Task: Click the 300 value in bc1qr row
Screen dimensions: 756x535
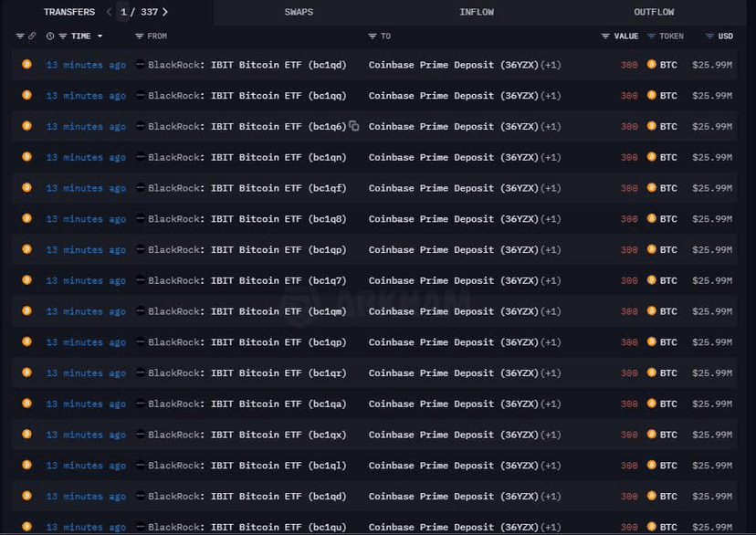Action: [x=629, y=373]
